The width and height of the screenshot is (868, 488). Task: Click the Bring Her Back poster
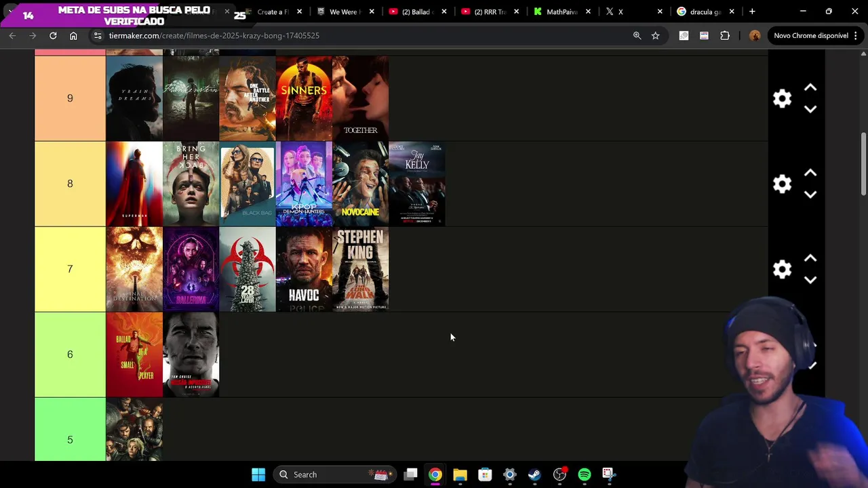(191, 184)
